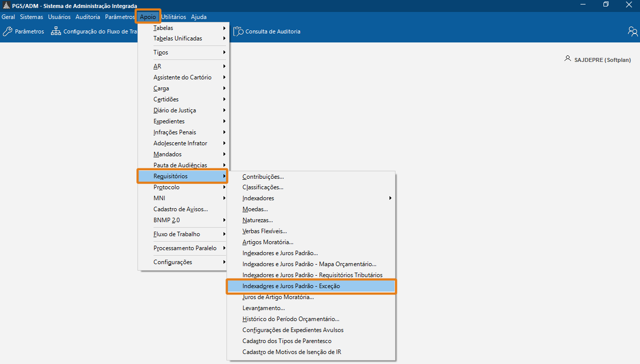Open the Sistemas menu
Viewport: 640px width, 364px height.
tap(31, 17)
